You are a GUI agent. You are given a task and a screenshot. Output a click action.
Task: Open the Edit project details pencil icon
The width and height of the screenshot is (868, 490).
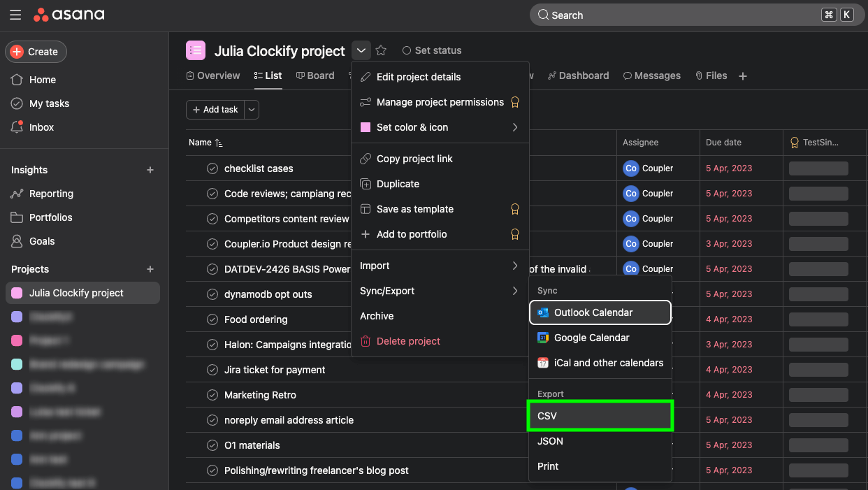[366, 77]
